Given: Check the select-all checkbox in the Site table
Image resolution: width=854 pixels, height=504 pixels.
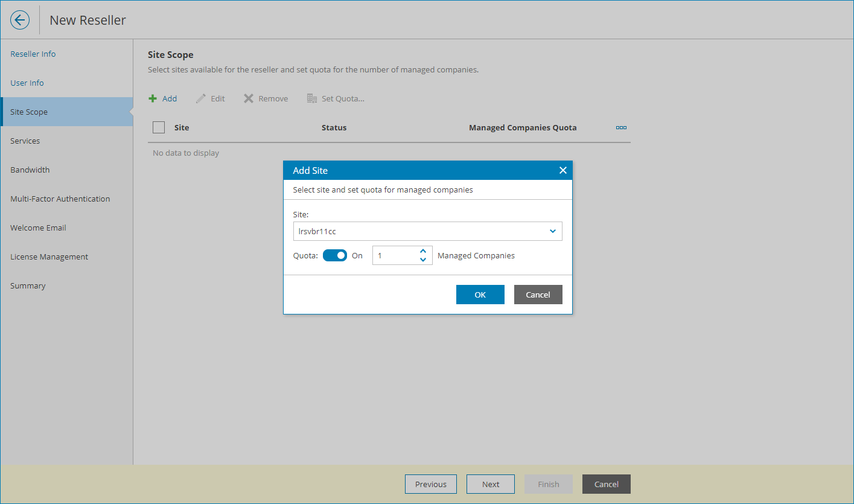Looking at the screenshot, I should (x=159, y=127).
